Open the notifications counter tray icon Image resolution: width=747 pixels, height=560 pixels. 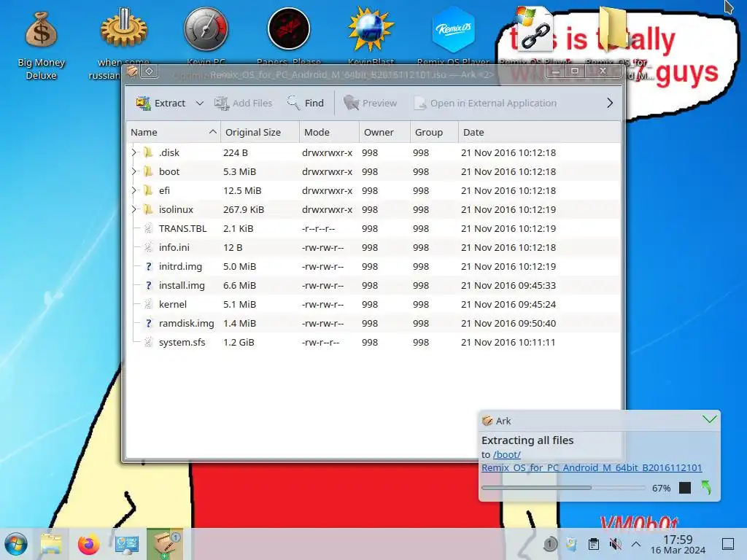[x=550, y=544]
